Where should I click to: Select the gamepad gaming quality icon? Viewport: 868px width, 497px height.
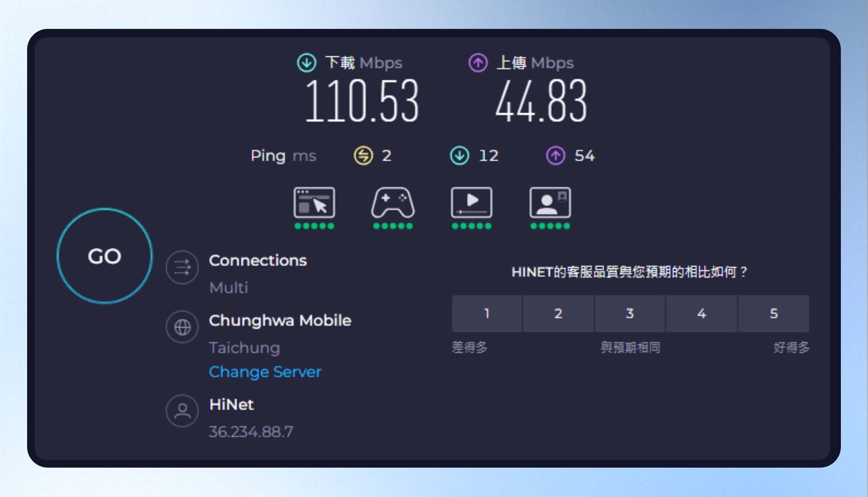click(x=393, y=203)
